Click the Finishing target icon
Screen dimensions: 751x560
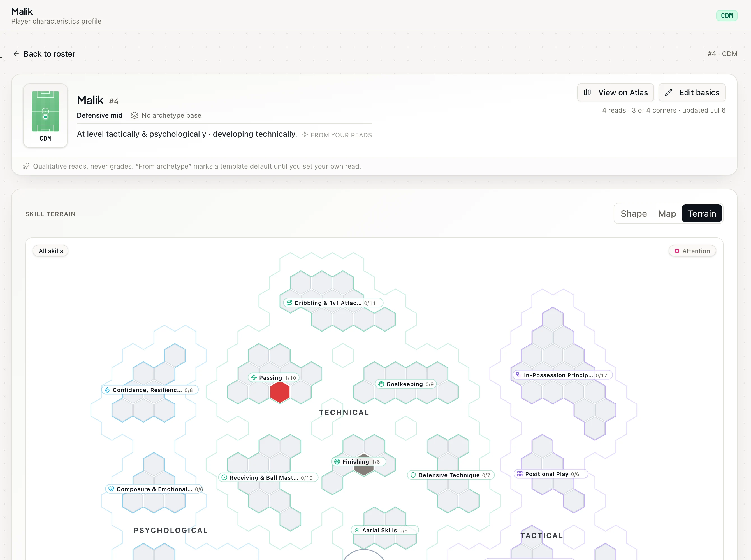337,461
